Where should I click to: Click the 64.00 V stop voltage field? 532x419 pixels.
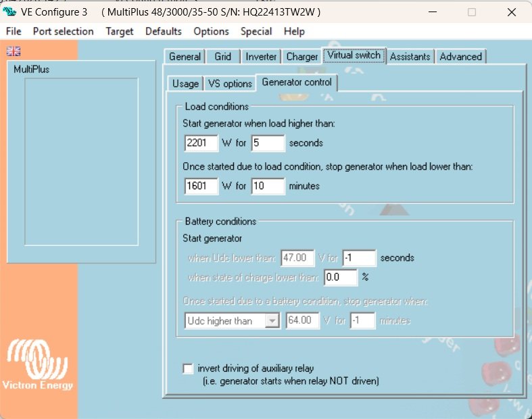(x=303, y=320)
